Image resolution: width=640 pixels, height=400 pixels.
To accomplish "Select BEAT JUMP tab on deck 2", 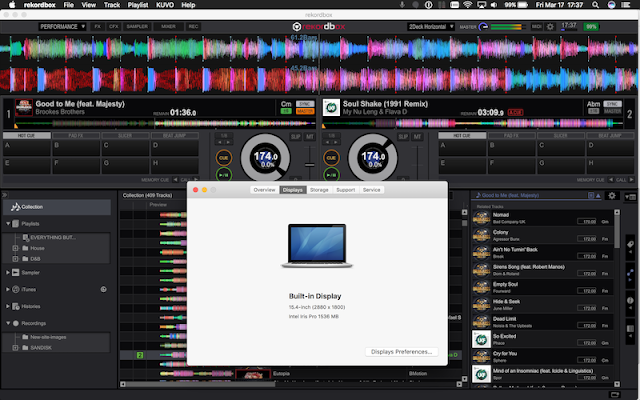I will coord(610,135).
